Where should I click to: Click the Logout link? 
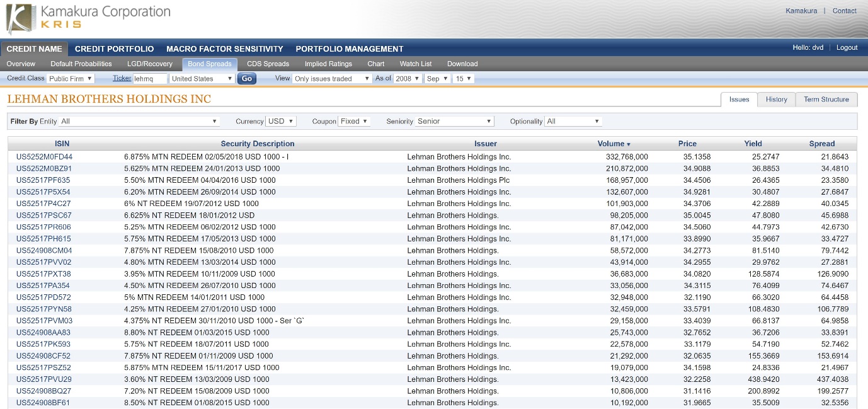(x=847, y=47)
